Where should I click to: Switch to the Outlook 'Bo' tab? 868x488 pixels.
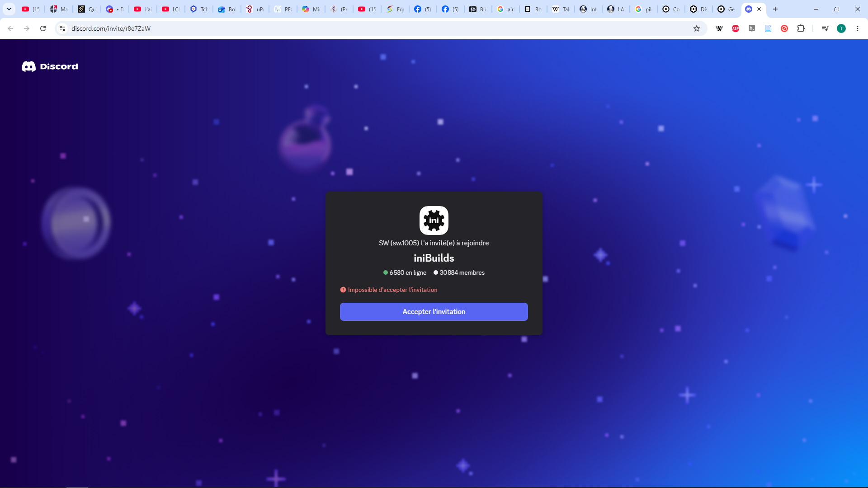click(x=227, y=9)
